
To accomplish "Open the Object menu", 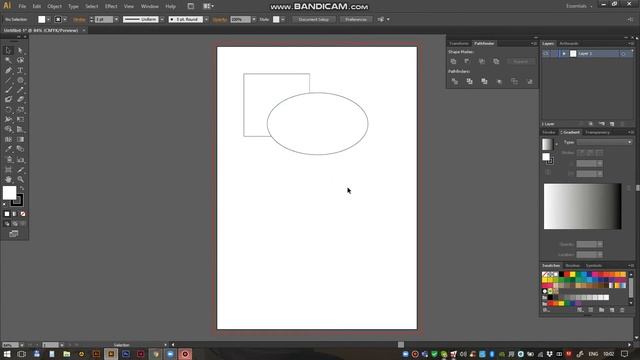I will 54,6.
